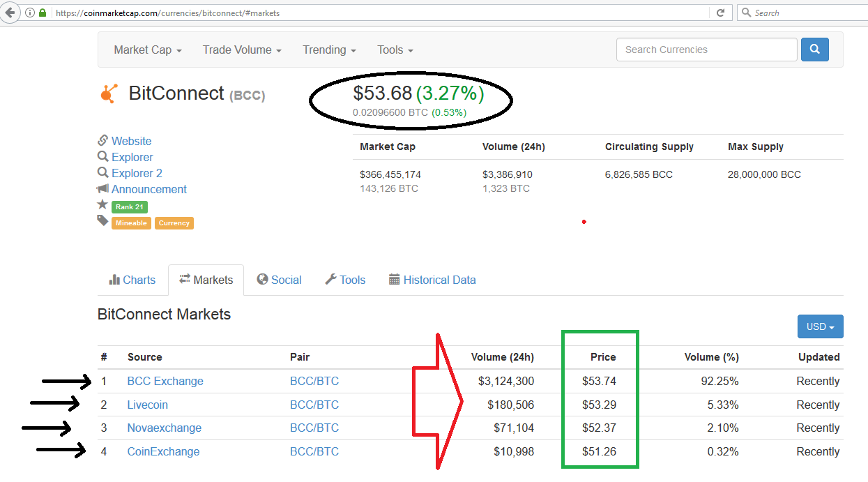Click BCC/BTC pair in the Livecoin row

314,405
